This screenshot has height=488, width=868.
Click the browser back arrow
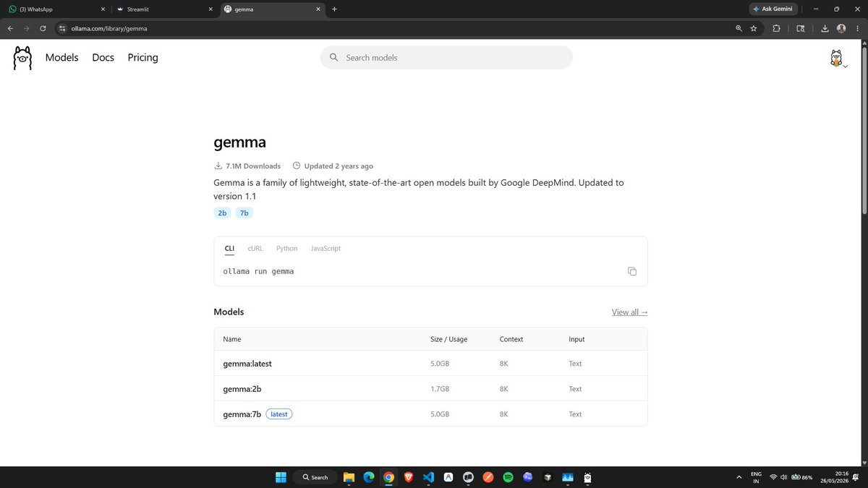(x=10, y=28)
